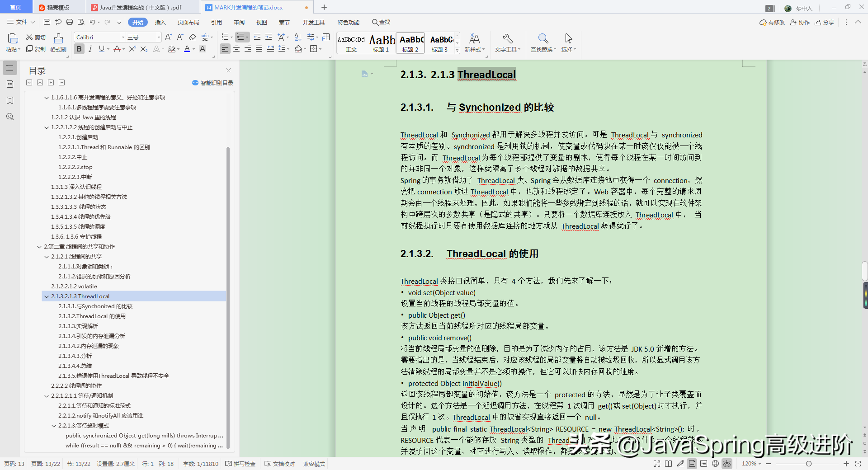Toggle left text alignment
The image size is (868, 470).
(x=225, y=49)
